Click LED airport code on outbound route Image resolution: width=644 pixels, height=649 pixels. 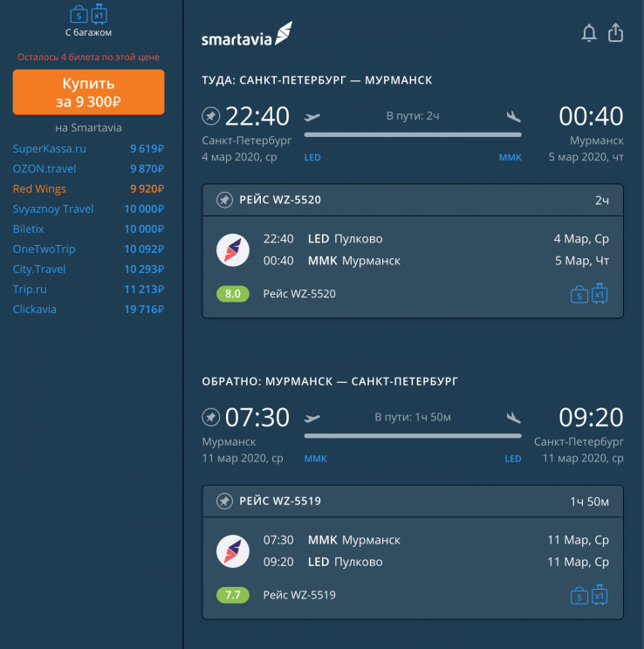[312, 158]
